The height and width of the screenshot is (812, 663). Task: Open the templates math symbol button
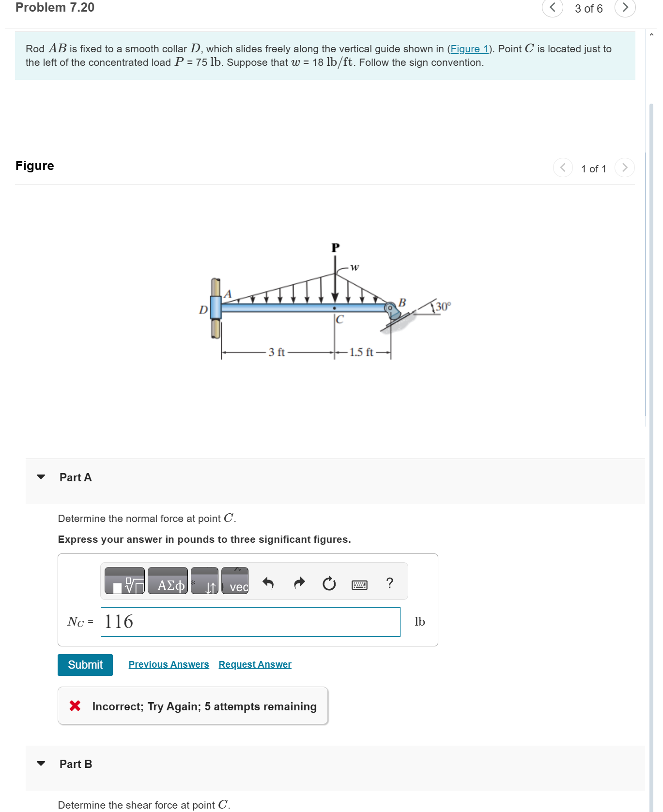tap(124, 581)
